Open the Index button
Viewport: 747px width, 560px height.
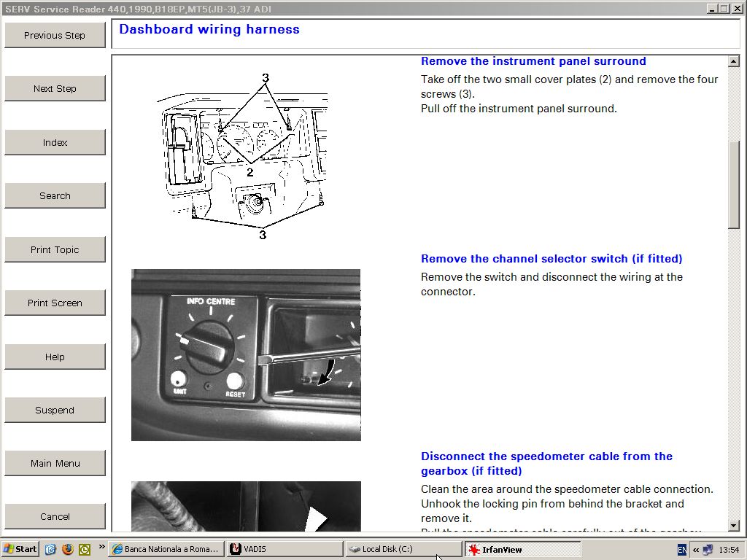coord(55,142)
